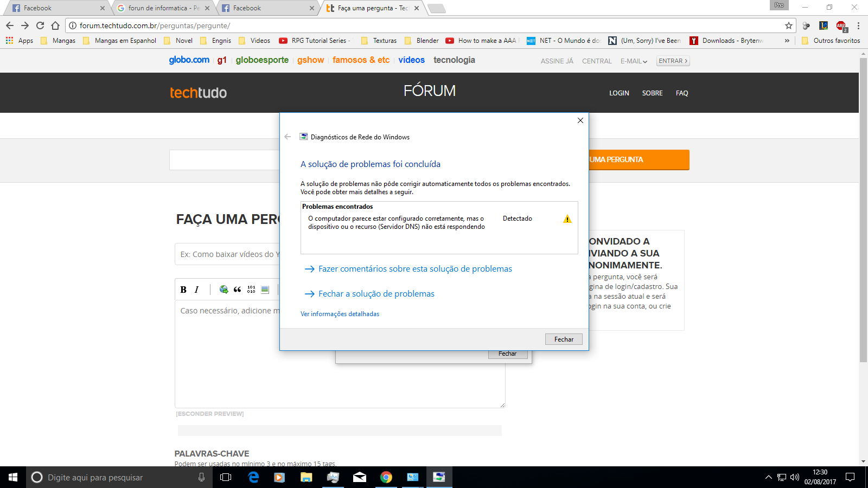Open the forum FAQ
Image resolution: width=868 pixels, height=488 pixels.
point(682,93)
